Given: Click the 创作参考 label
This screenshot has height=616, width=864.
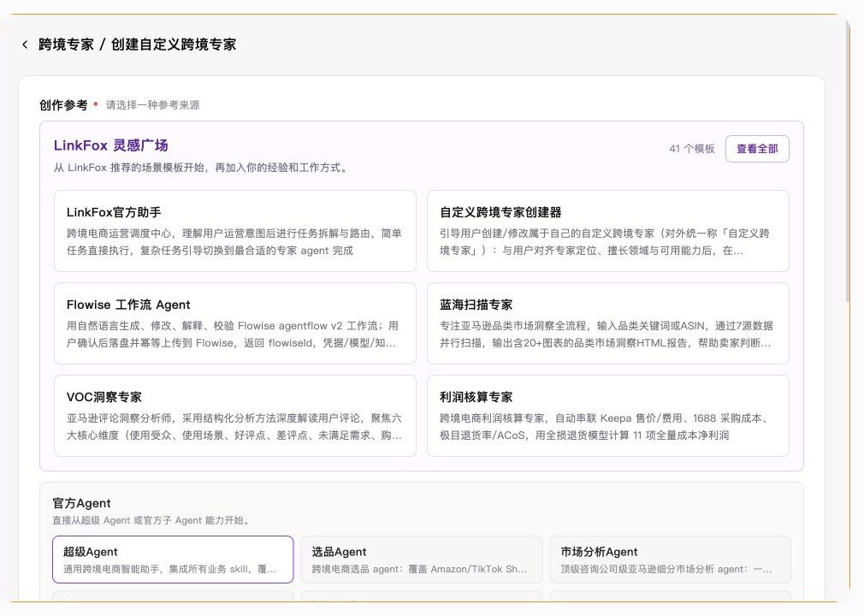Looking at the screenshot, I should pos(63,105).
